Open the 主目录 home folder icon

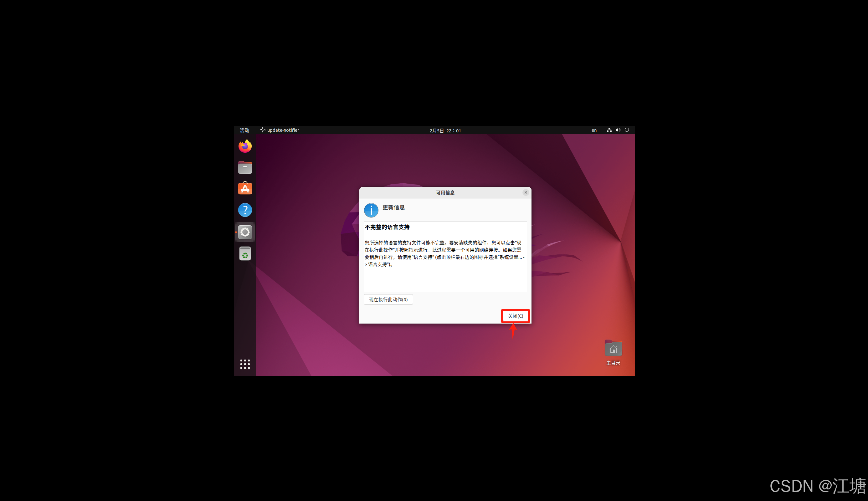tap(613, 349)
